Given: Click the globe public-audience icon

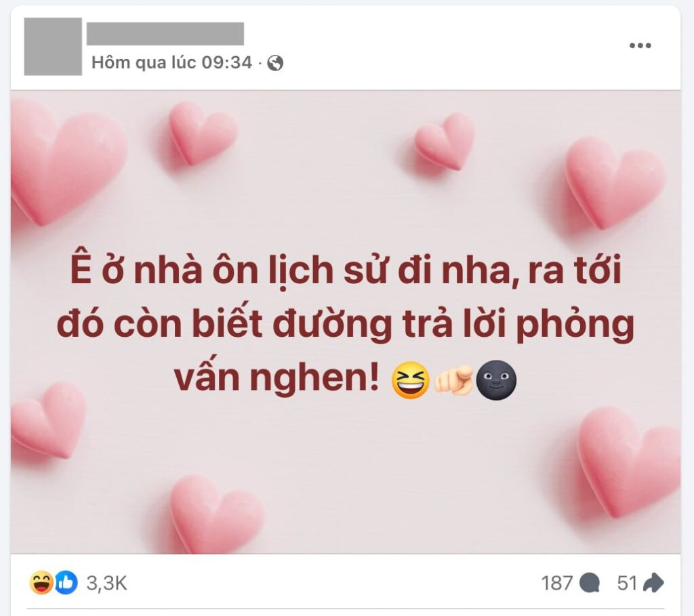Looking at the screenshot, I should [275, 63].
